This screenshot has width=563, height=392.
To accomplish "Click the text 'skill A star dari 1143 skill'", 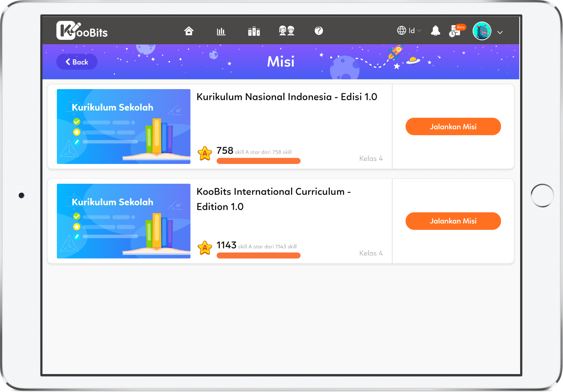I will click(x=267, y=247).
